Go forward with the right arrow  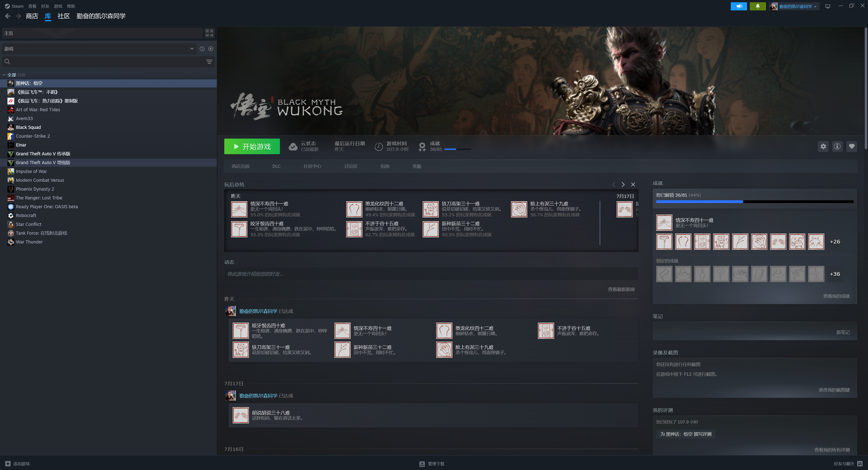tap(19, 16)
